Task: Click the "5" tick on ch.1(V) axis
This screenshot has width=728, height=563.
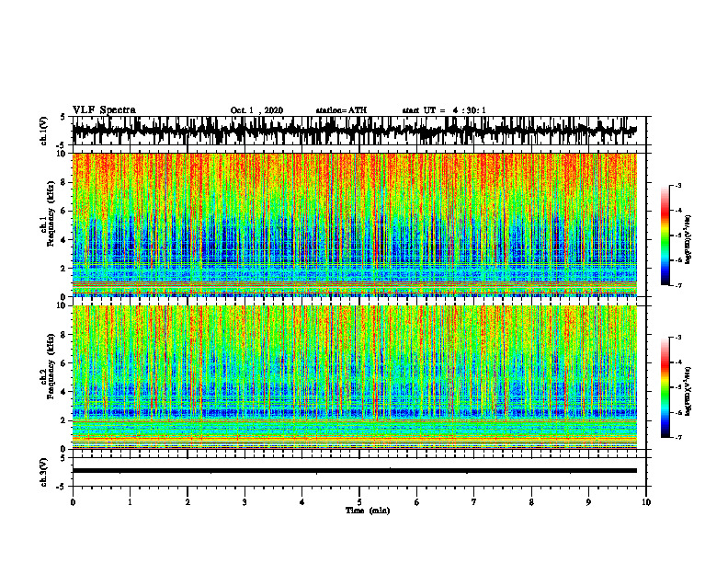Action: (63, 117)
